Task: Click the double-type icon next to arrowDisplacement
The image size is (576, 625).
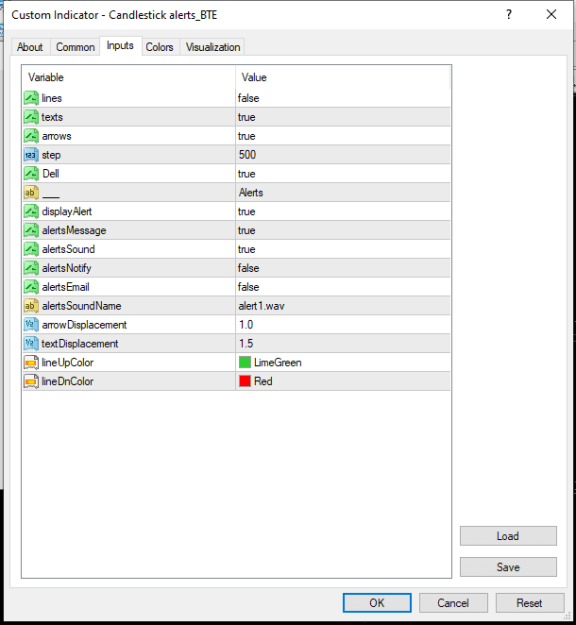Action: [x=31, y=324]
